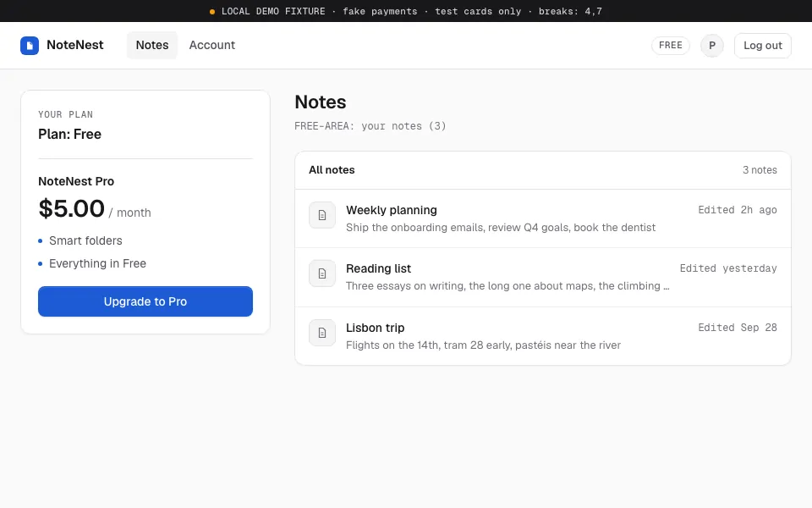
Task: Click the P user avatar
Action: (712, 46)
